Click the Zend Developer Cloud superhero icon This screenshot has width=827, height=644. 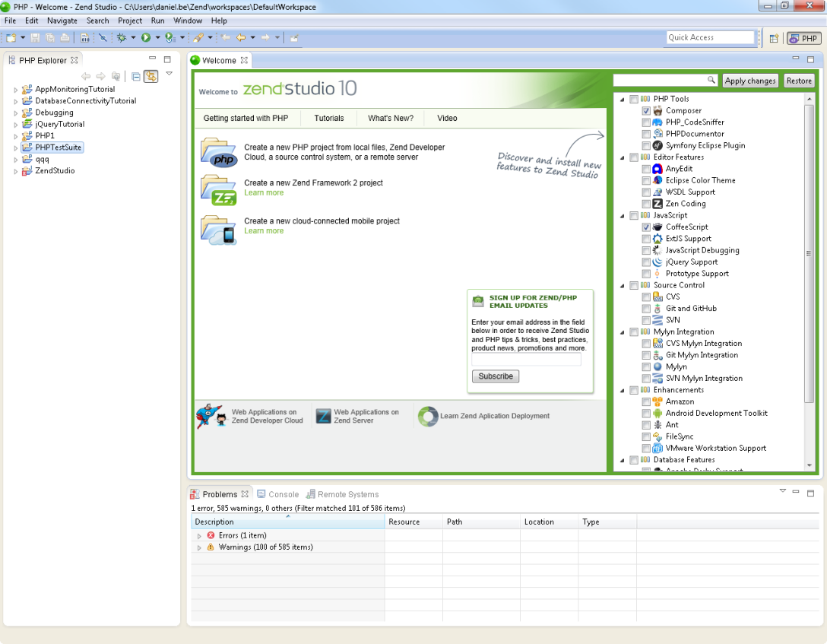tap(211, 416)
